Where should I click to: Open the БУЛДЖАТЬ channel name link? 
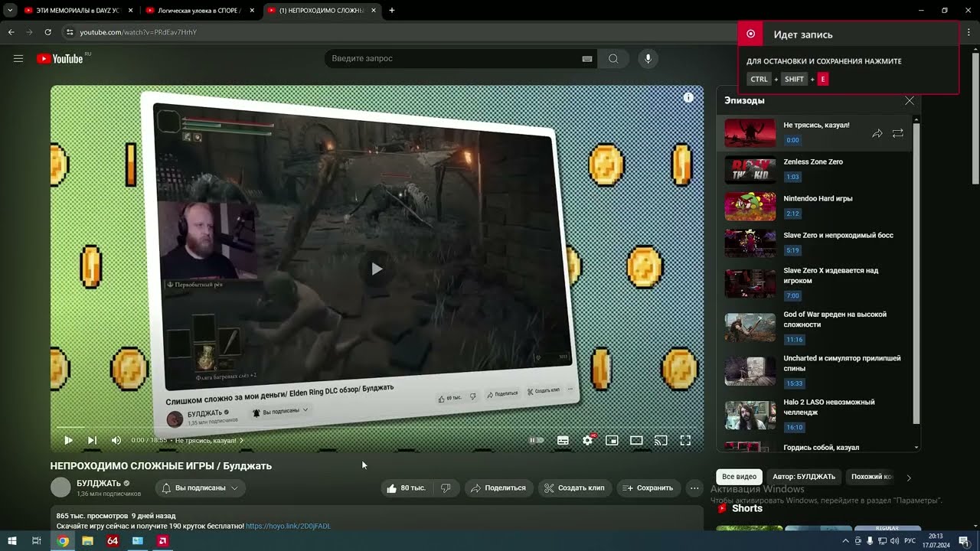click(x=99, y=484)
